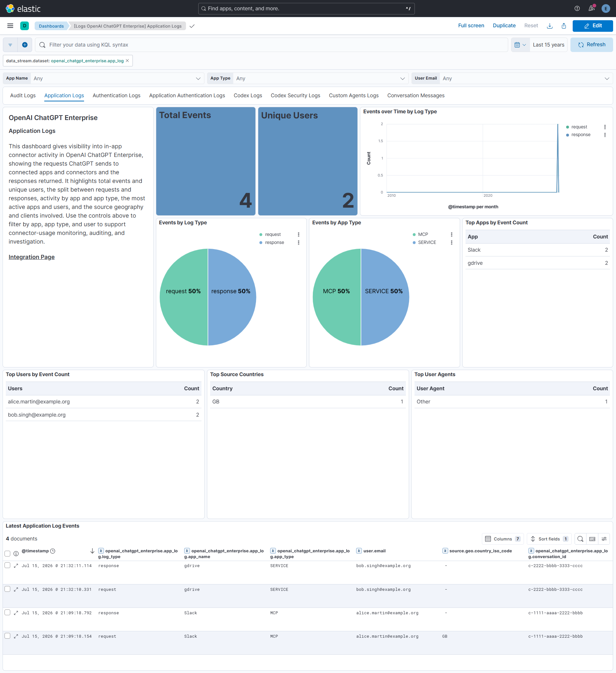Switch to the Authentication Logs tab

coord(116,95)
